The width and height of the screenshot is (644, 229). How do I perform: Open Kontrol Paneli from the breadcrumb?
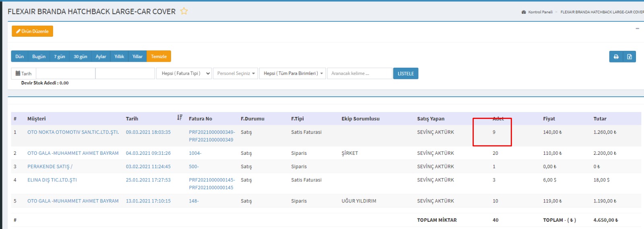(540, 12)
